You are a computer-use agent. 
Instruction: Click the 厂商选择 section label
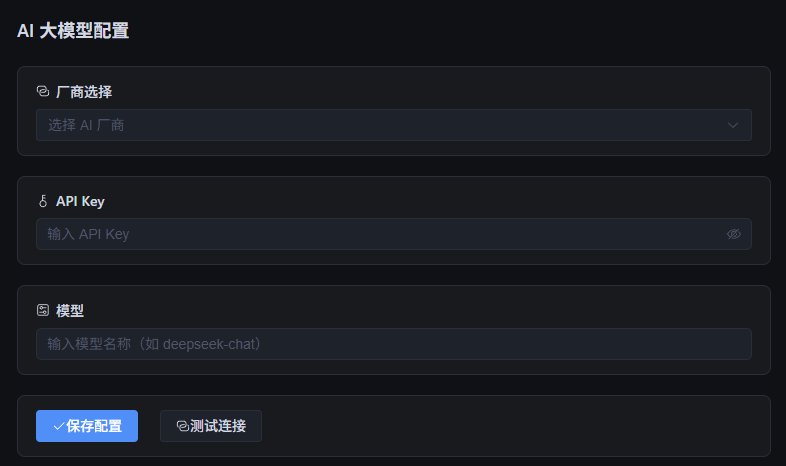pyautogui.click(x=84, y=91)
